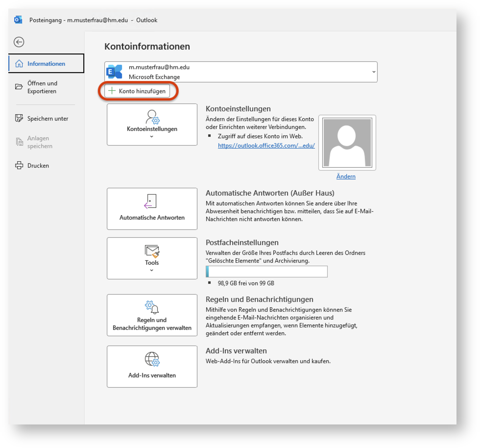480x448 pixels.
Task: Click the Automatische Antworten door-arrow icon
Action: [150, 201]
